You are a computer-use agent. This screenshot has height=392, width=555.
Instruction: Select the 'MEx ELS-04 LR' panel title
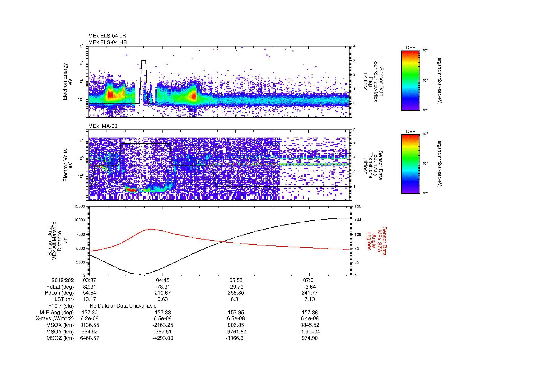tap(107, 36)
